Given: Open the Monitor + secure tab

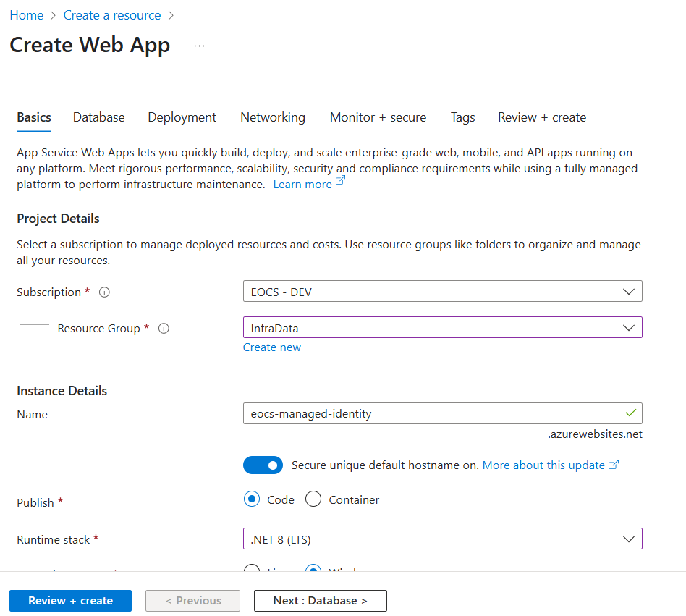Looking at the screenshot, I should [378, 117].
